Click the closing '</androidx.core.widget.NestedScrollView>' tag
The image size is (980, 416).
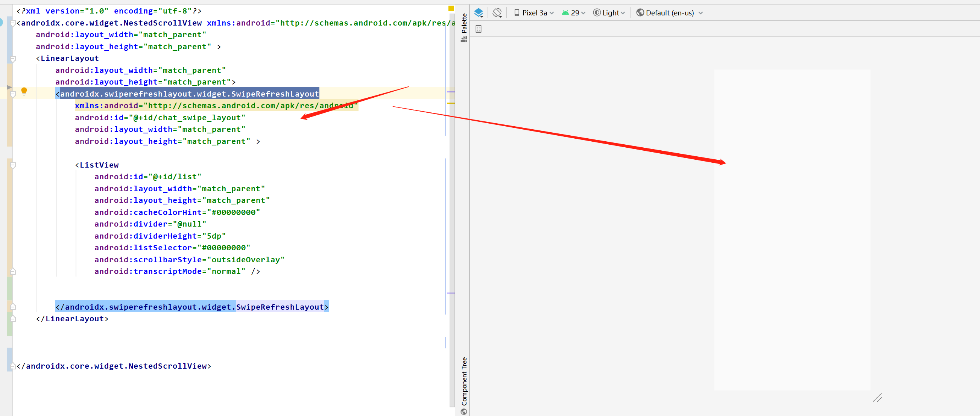[x=114, y=366]
